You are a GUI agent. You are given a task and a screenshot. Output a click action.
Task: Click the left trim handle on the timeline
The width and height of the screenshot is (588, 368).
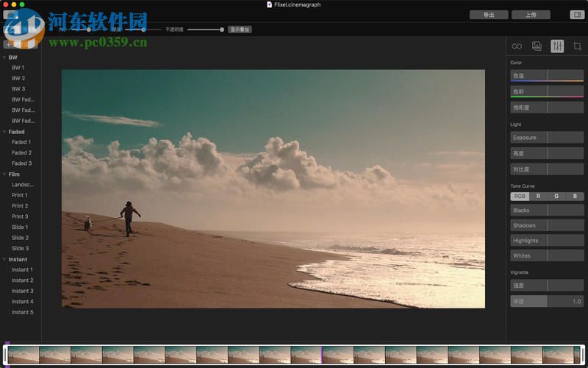pos(7,354)
